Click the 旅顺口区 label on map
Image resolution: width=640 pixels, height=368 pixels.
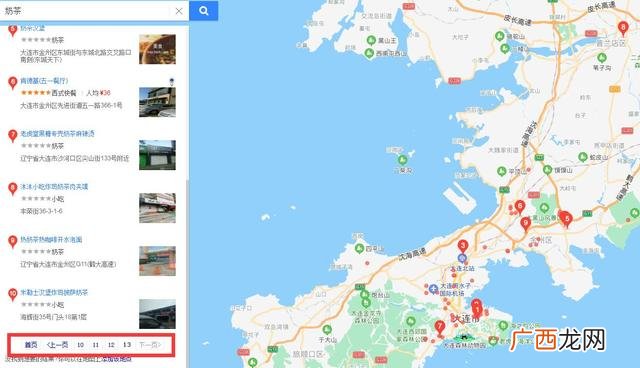(307, 353)
